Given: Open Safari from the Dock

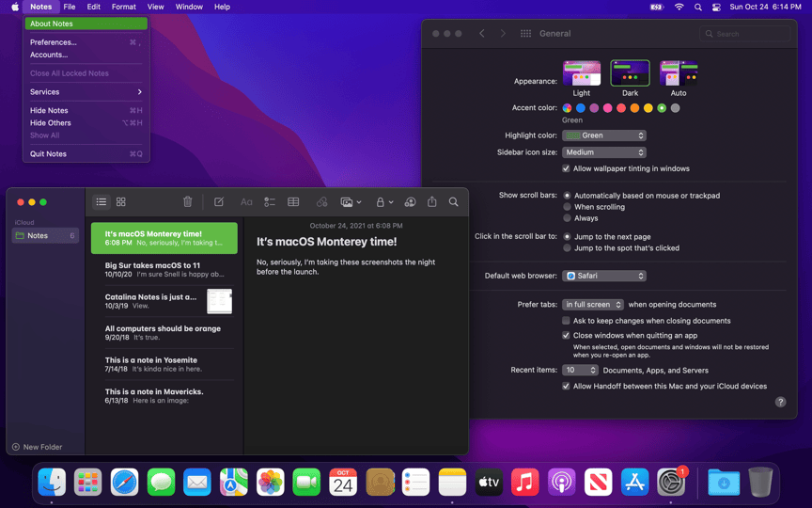Looking at the screenshot, I should (124, 482).
